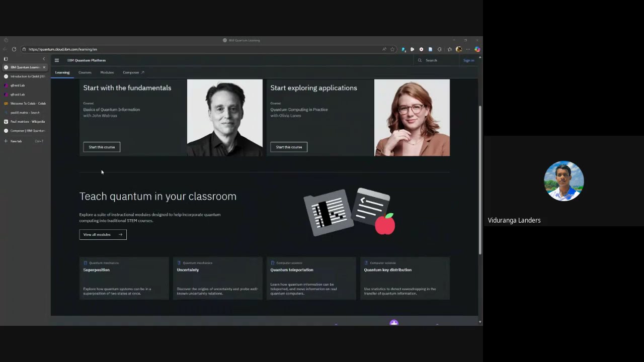Click the View all modules button
Screen dimensions: 644x362
tap(103, 234)
